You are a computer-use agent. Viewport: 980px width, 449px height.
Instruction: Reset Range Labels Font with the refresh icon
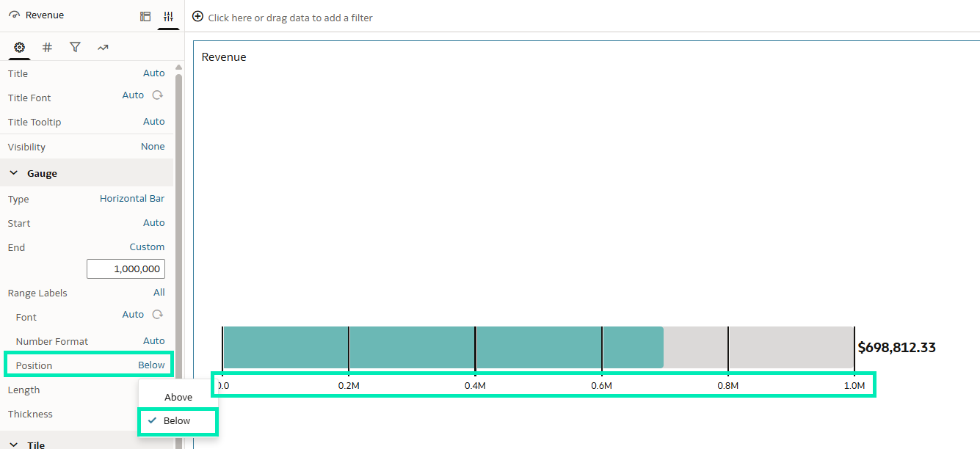coord(157,315)
